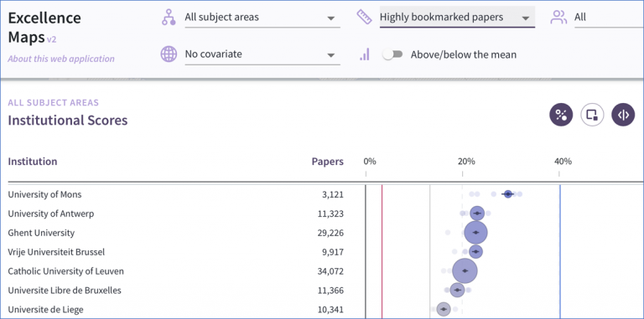Click the 0% axis label

click(370, 162)
